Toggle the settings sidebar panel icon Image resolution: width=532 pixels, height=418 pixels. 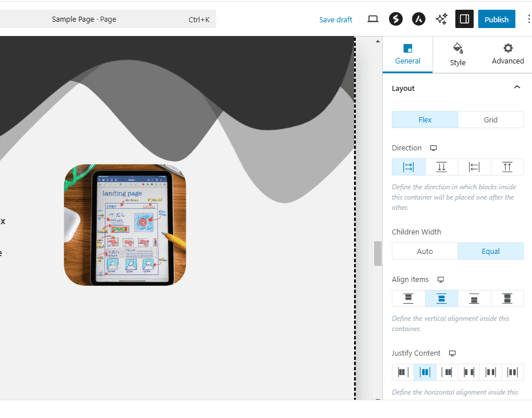[464, 19]
